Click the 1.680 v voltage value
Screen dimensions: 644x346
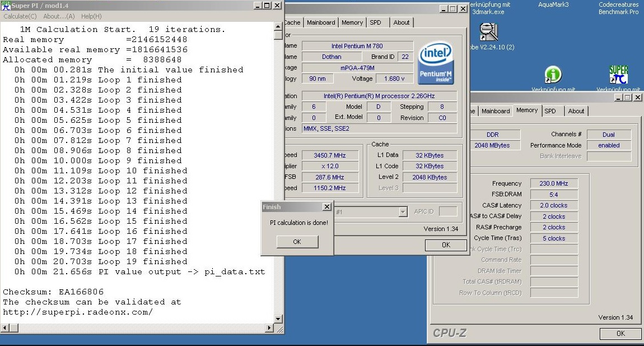[394, 79]
